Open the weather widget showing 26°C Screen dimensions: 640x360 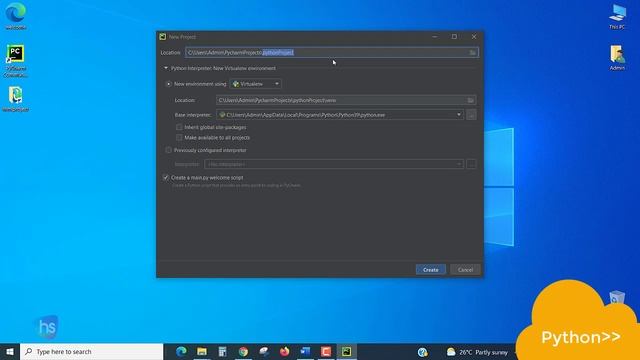tap(477, 351)
